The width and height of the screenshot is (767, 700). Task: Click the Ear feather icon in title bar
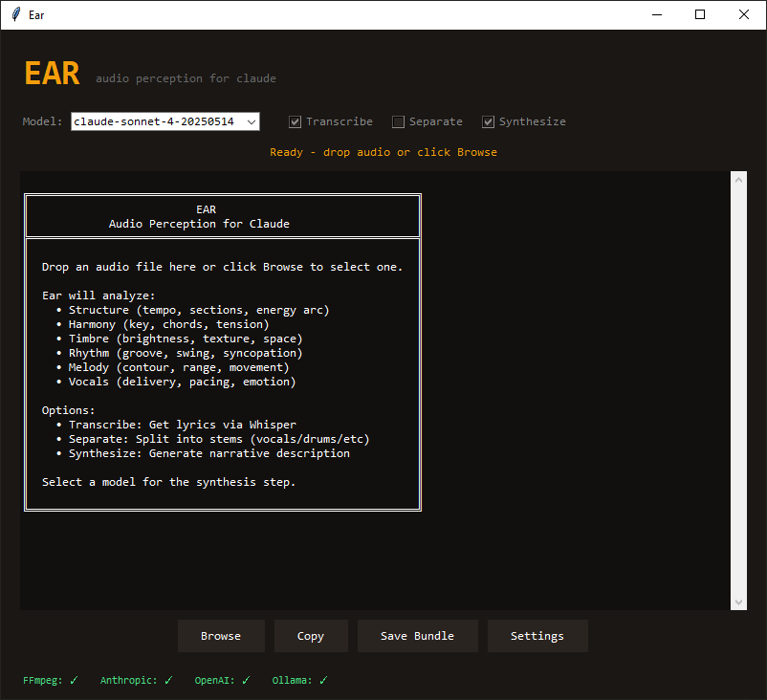16,14
